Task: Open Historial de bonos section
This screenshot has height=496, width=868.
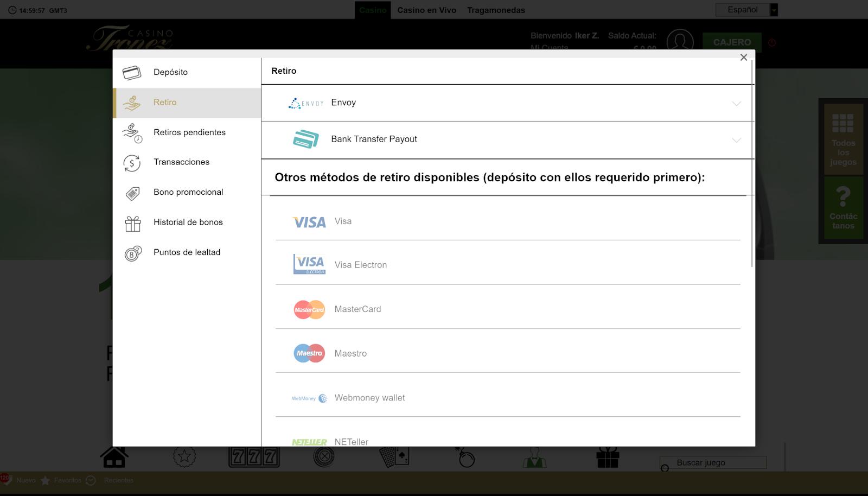Action: tap(187, 222)
